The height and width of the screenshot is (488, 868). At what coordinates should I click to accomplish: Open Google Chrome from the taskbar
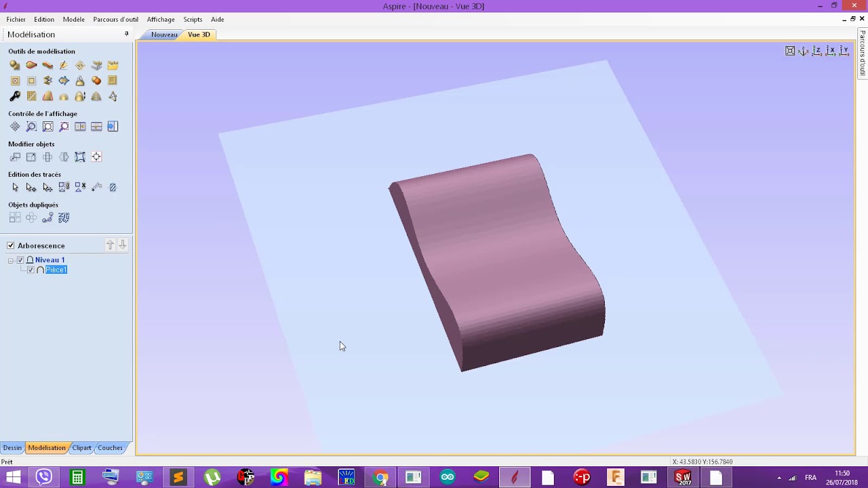tap(380, 478)
